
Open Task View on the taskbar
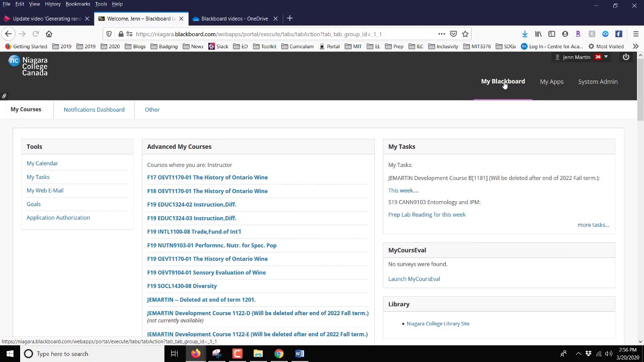tap(174, 354)
